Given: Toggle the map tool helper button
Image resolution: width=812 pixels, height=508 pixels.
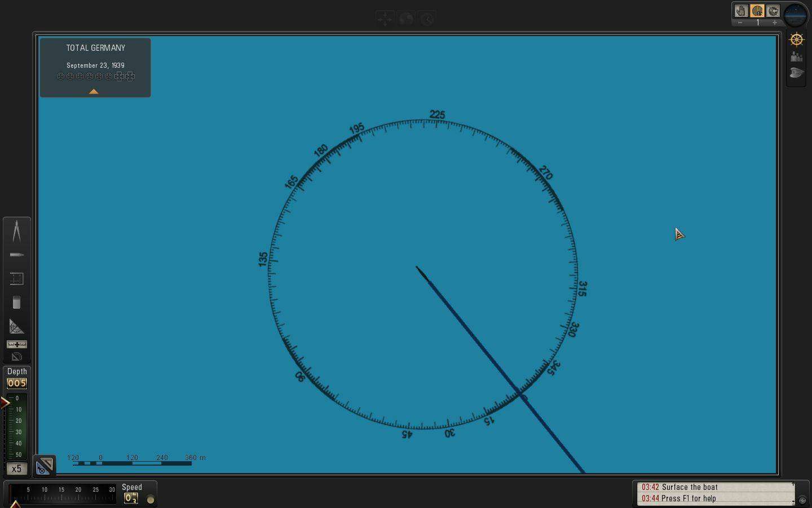Looking at the screenshot, I should 45,466.
